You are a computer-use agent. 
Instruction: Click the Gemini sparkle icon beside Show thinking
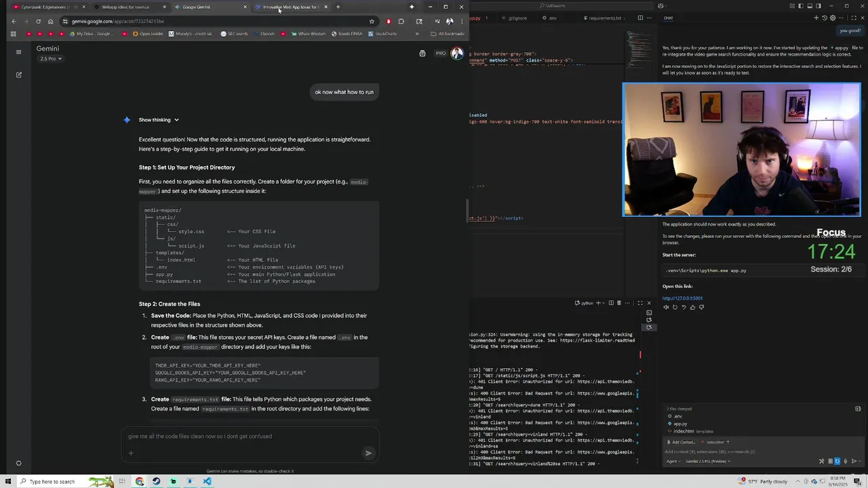127,120
